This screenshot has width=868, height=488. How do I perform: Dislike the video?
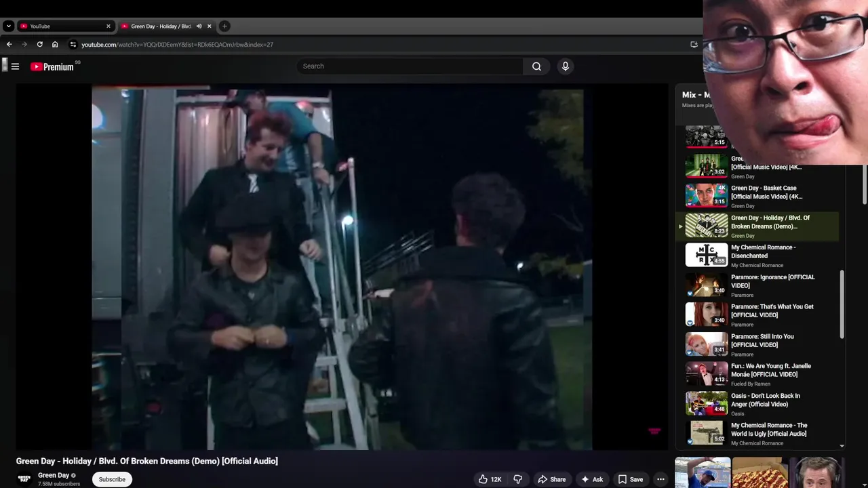pyautogui.click(x=517, y=479)
